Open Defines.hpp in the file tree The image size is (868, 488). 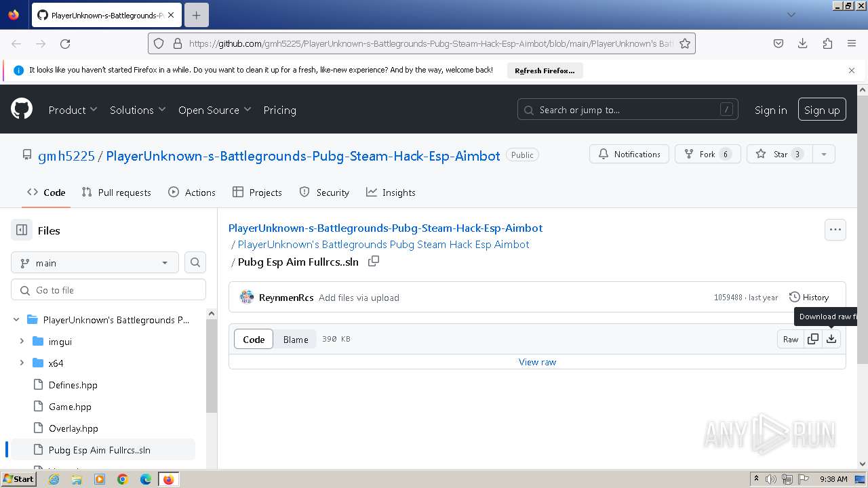pyautogui.click(x=73, y=385)
